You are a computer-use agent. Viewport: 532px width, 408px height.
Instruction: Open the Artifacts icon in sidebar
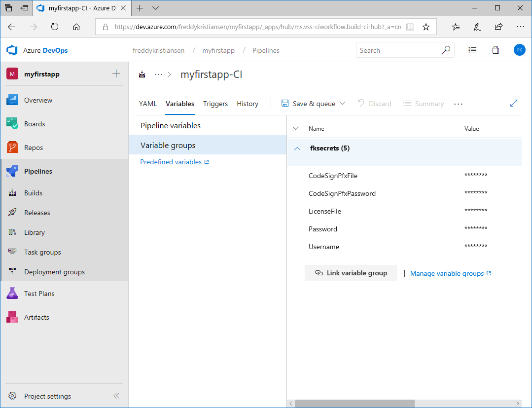pyautogui.click(x=12, y=317)
